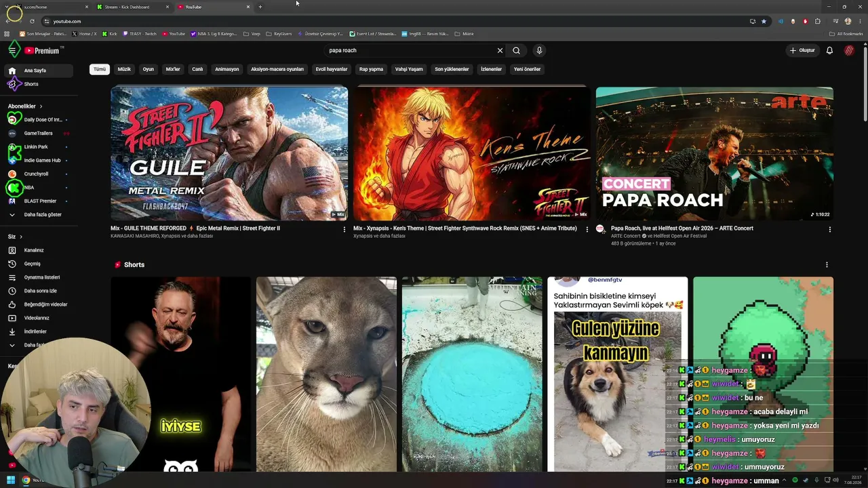The width and height of the screenshot is (868, 488).
Task: Click the search magnifier button
Action: (x=517, y=50)
